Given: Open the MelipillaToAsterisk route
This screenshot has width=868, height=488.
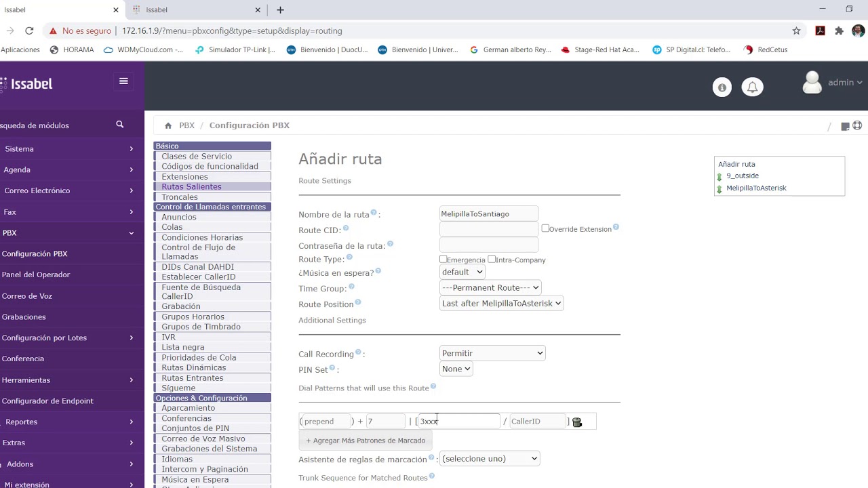Looking at the screenshot, I should click(x=756, y=188).
